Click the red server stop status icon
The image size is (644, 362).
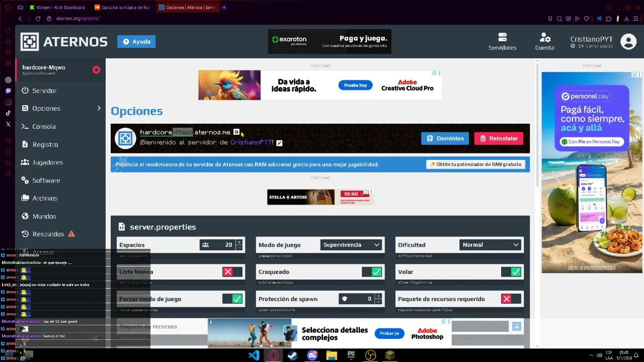click(96, 70)
